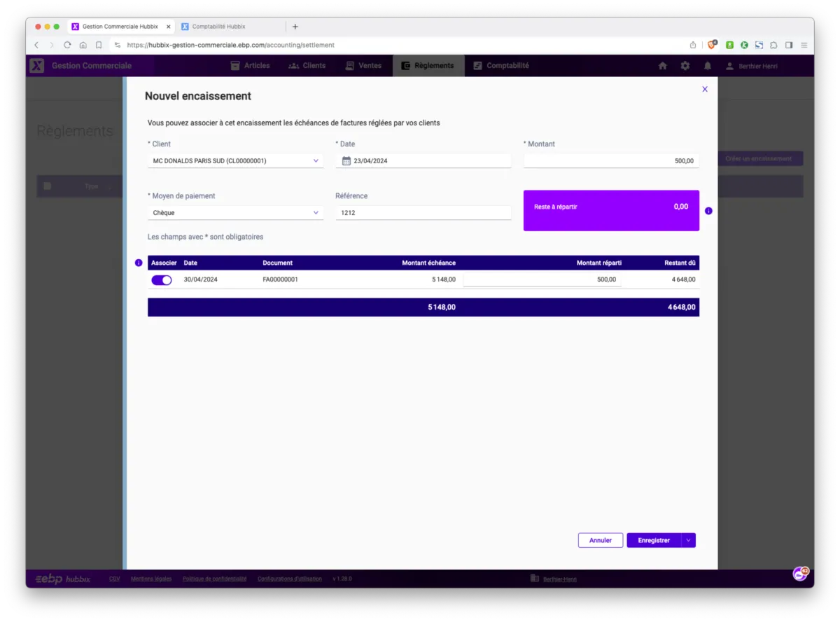Image resolution: width=840 pixels, height=622 pixels.
Task: Click the bookmark icon in toolbar
Action: [99, 45]
